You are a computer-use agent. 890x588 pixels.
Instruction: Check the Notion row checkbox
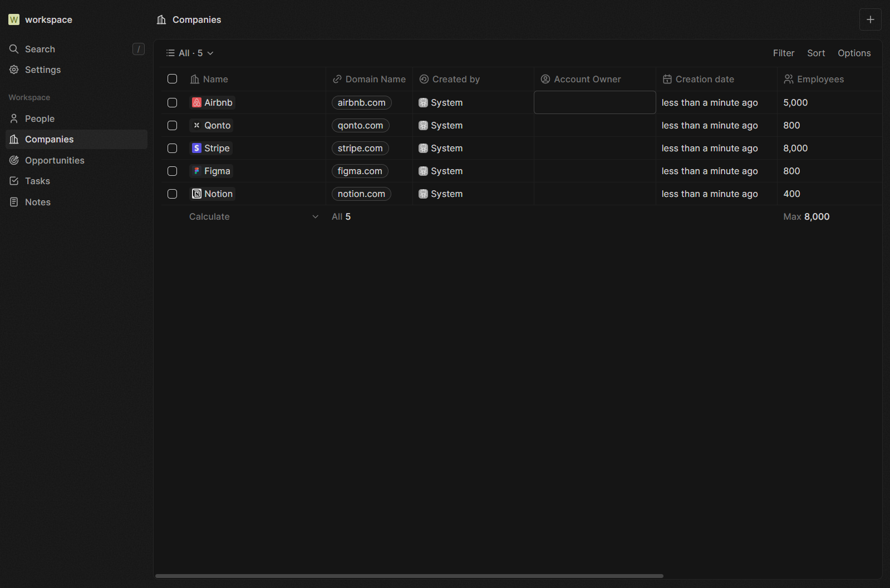(172, 194)
